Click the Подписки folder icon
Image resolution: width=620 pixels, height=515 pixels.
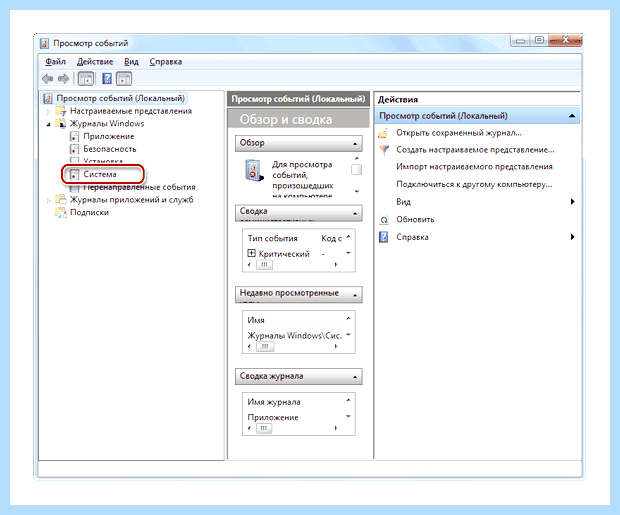[x=60, y=212]
